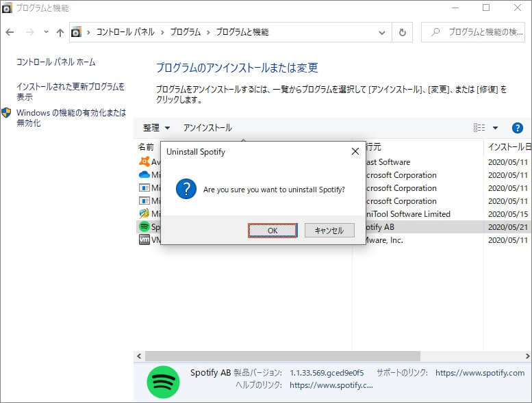Click the horizontal scrollbar thumb
Screen dimensions: 532x403
tap(283, 356)
